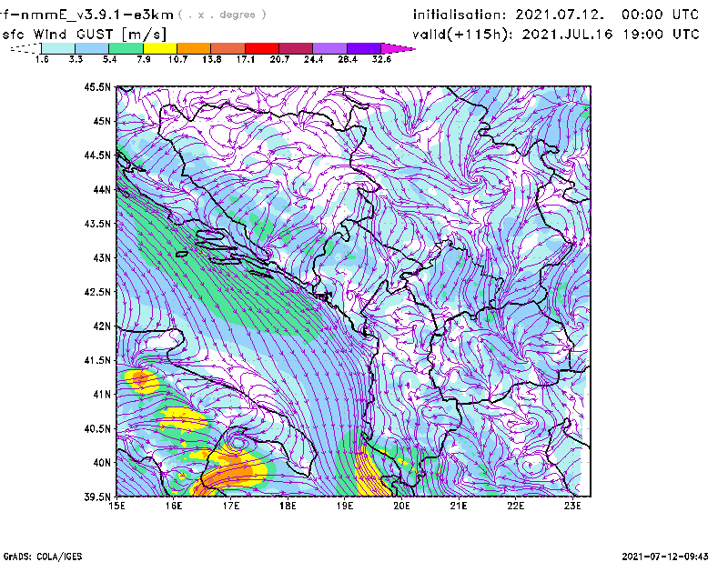The image size is (728, 562).
Task: Click the 45.5N latitude label
Action: pos(97,86)
